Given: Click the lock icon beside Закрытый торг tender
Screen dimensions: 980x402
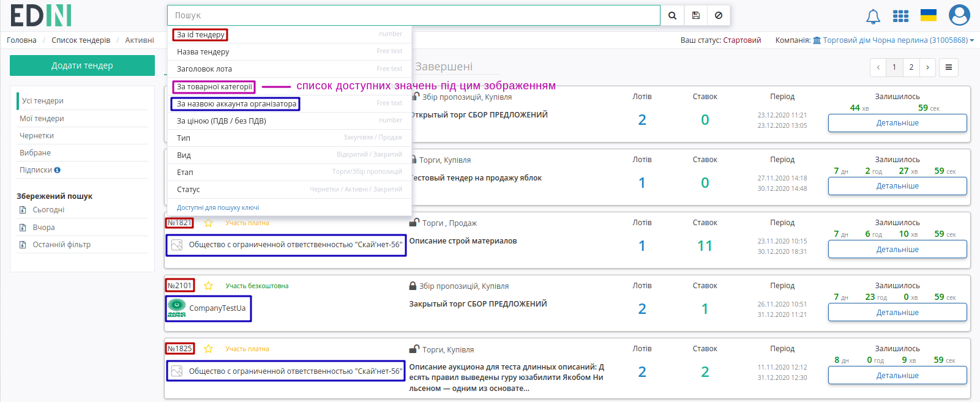Looking at the screenshot, I should point(413,286).
